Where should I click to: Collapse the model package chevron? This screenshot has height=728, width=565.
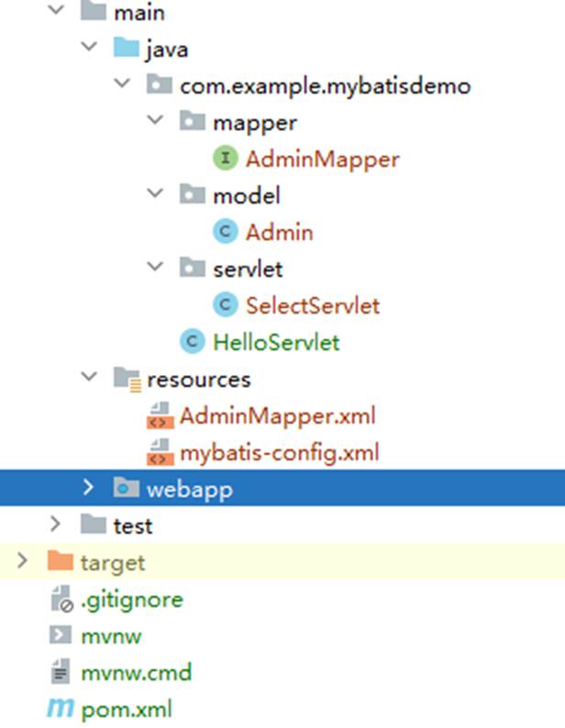click(155, 193)
